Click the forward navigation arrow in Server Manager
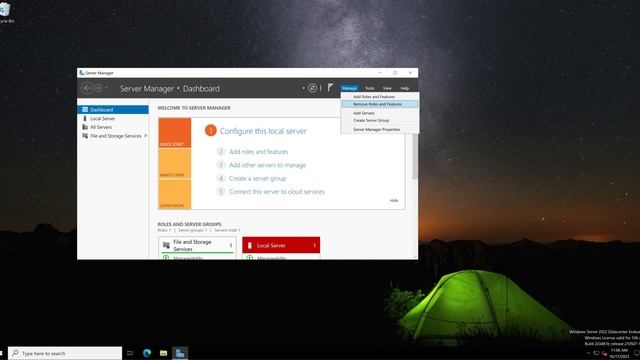 coord(98,88)
